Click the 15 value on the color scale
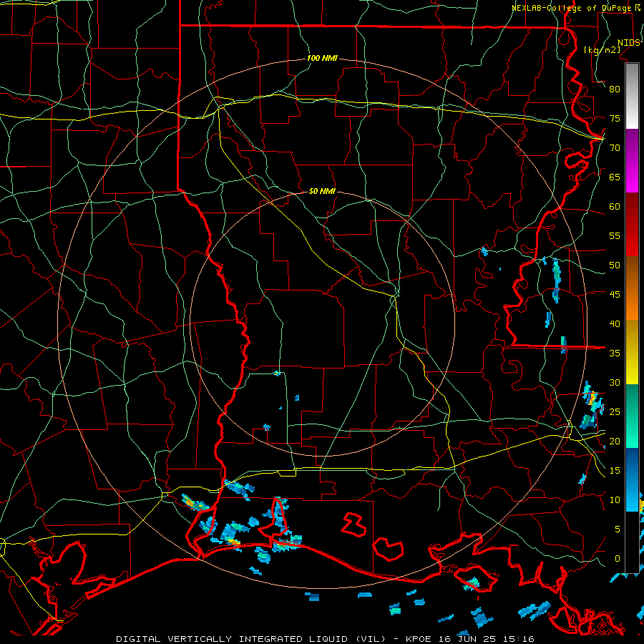Viewport: 644px width, 644px height. 615,471
